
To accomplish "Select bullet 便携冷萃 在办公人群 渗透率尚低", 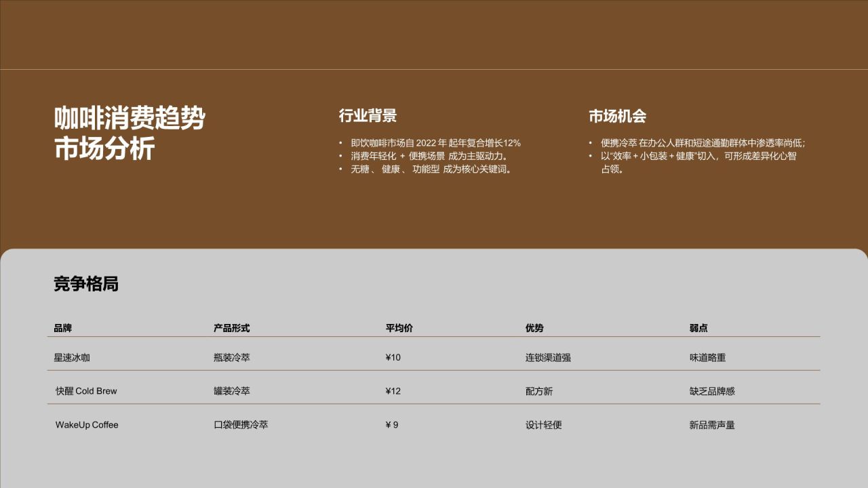I will tap(703, 143).
